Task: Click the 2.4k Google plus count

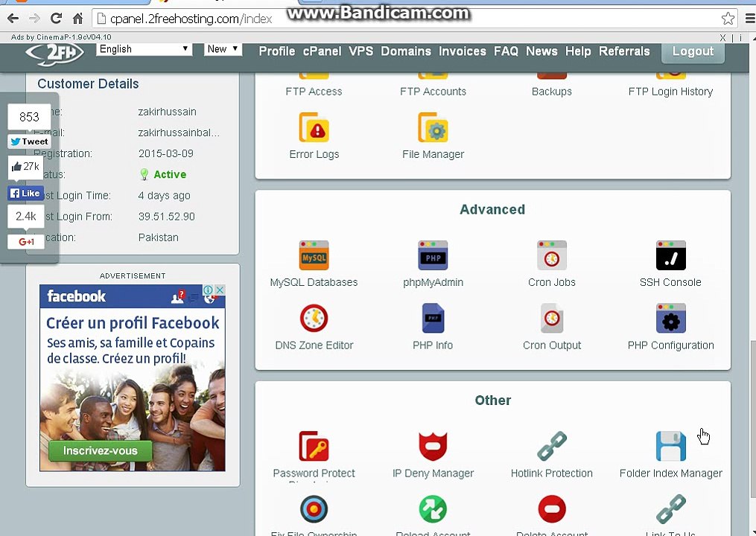Action: 26,216
